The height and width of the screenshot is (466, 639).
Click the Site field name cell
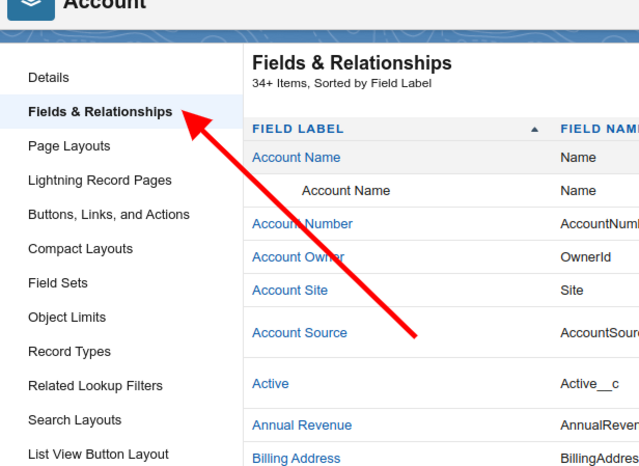(572, 290)
